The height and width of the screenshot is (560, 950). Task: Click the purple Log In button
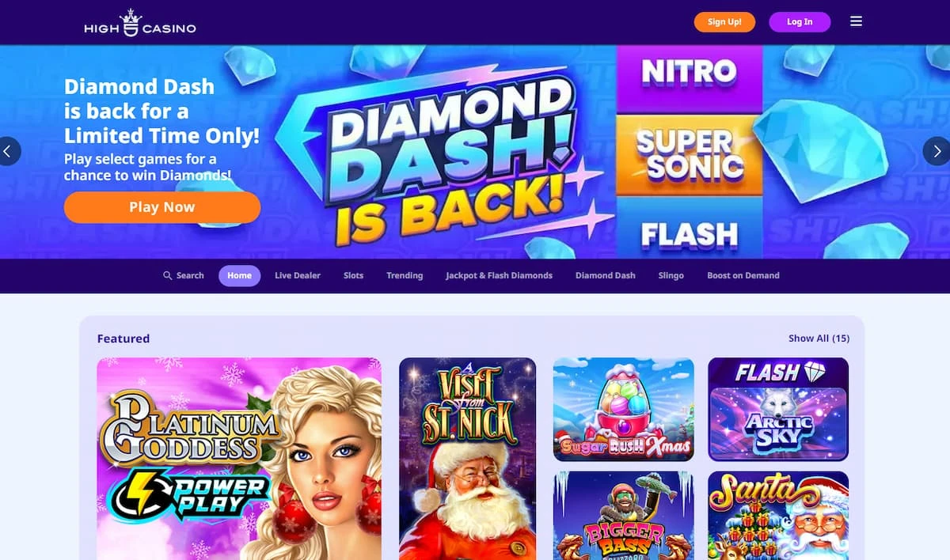pyautogui.click(x=800, y=22)
